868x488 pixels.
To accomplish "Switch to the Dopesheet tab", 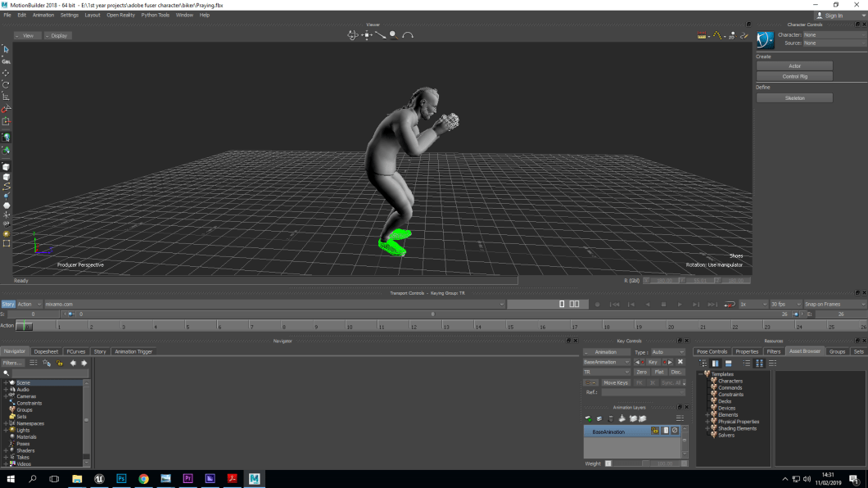I will click(45, 351).
